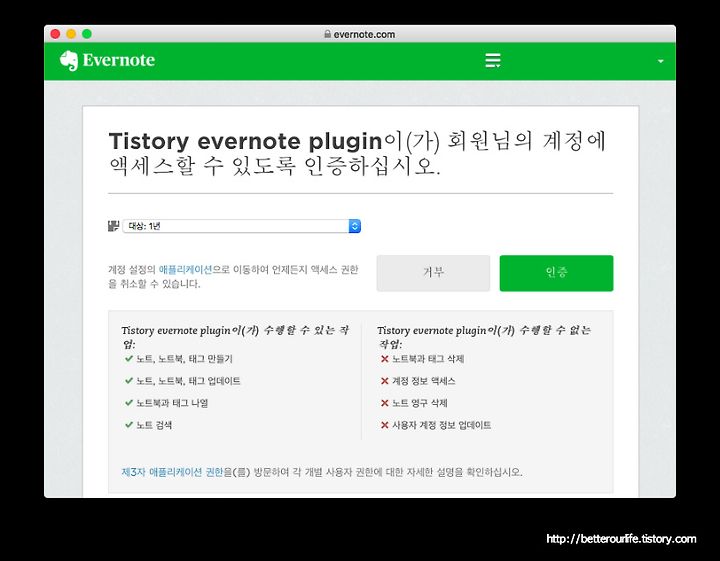
Task: Click the yellow minimize window button
Action: 71,34
